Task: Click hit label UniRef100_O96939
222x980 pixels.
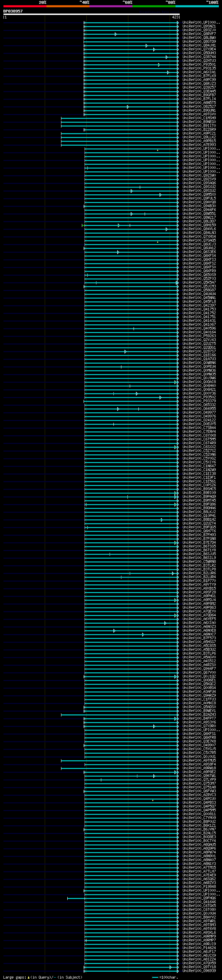Action: [x=199, y=971]
